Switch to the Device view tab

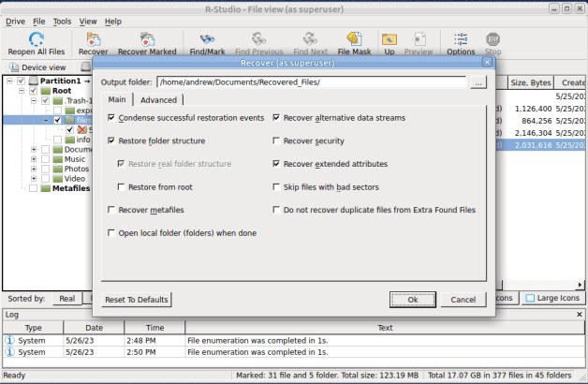click(x=37, y=67)
